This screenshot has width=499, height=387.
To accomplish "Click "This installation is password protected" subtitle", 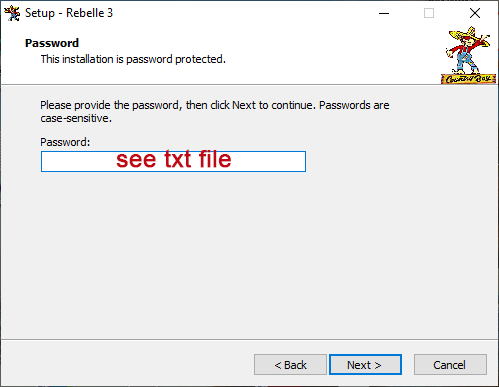I will tap(133, 59).
